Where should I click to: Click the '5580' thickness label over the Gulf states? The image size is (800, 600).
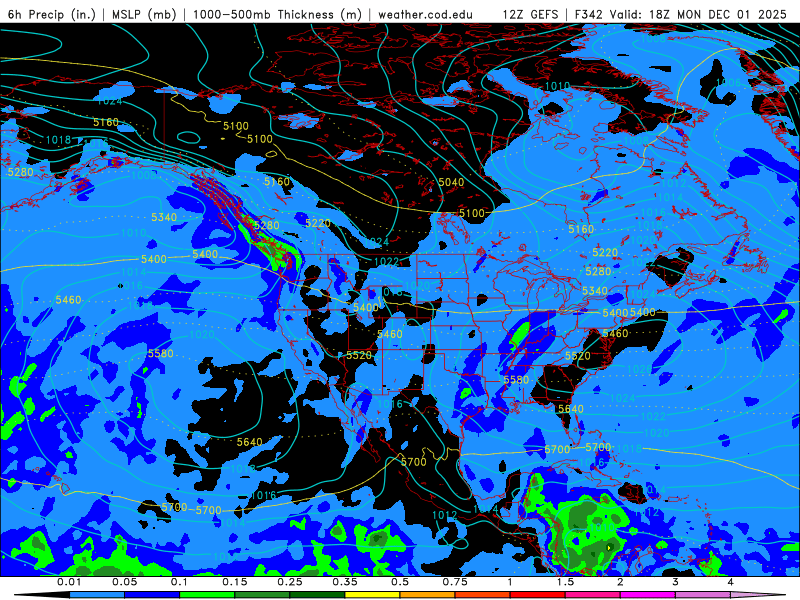pyautogui.click(x=516, y=380)
